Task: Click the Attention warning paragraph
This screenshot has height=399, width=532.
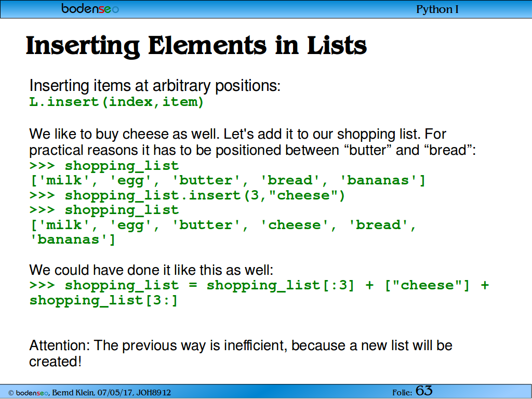Action: pyautogui.click(x=241, y=353)
